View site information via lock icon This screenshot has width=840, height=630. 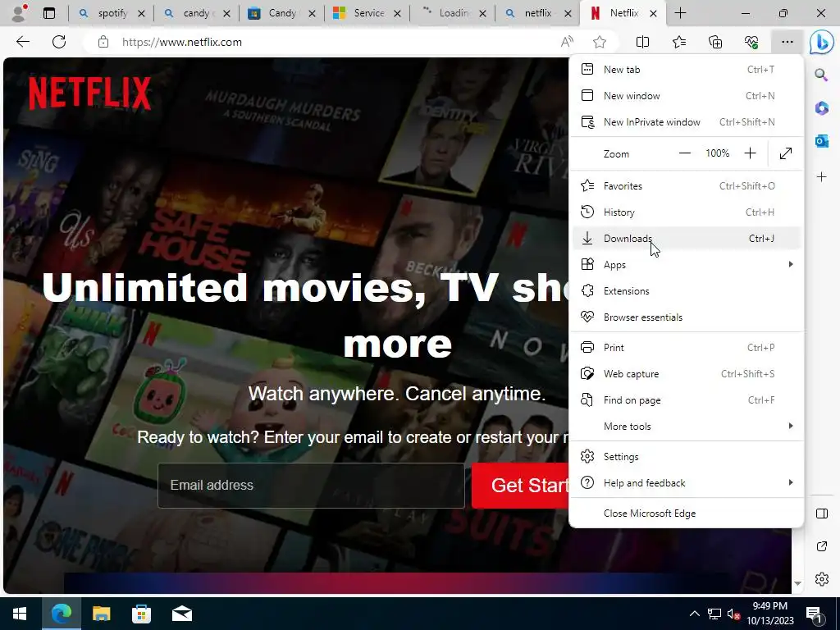(x=103, y=42)
